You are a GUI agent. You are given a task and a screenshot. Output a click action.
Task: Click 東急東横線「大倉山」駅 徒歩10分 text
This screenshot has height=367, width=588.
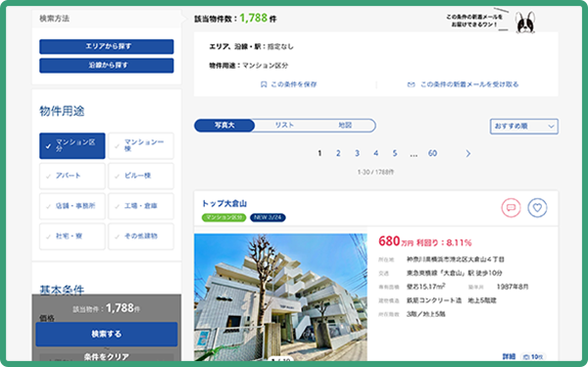(455, 273)
